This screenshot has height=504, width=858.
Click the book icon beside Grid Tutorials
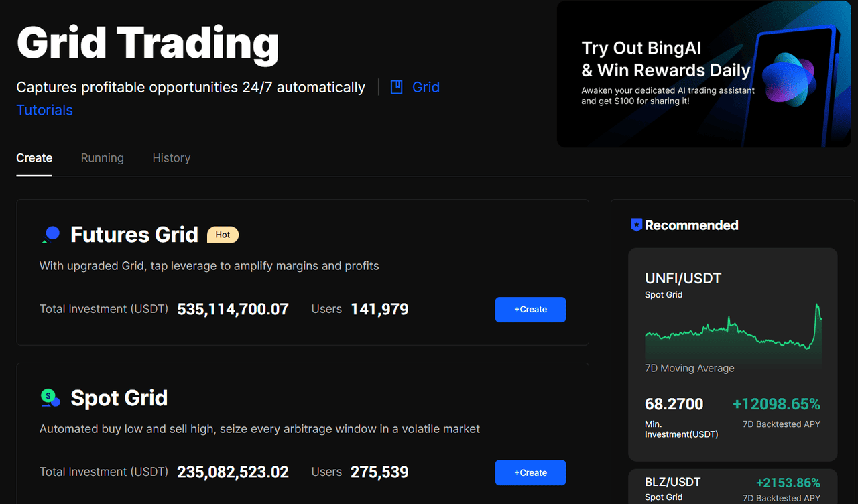coord(396,87)
